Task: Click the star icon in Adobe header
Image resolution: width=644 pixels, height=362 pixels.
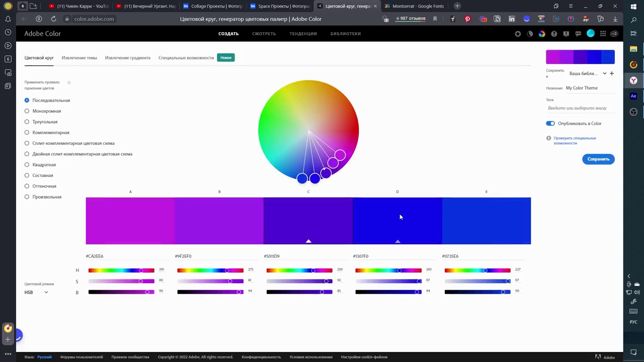Action: pos(518,34)
